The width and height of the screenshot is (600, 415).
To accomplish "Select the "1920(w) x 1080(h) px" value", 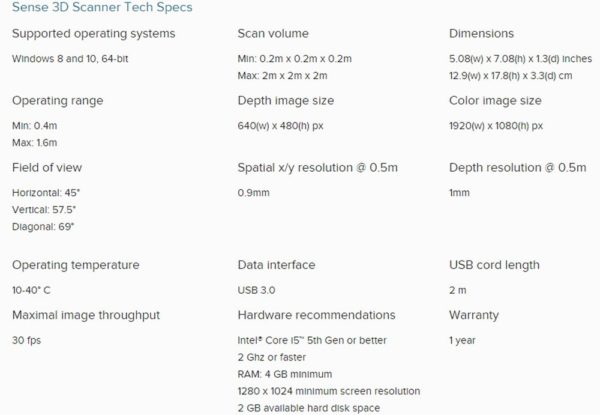I will (496, 126).
